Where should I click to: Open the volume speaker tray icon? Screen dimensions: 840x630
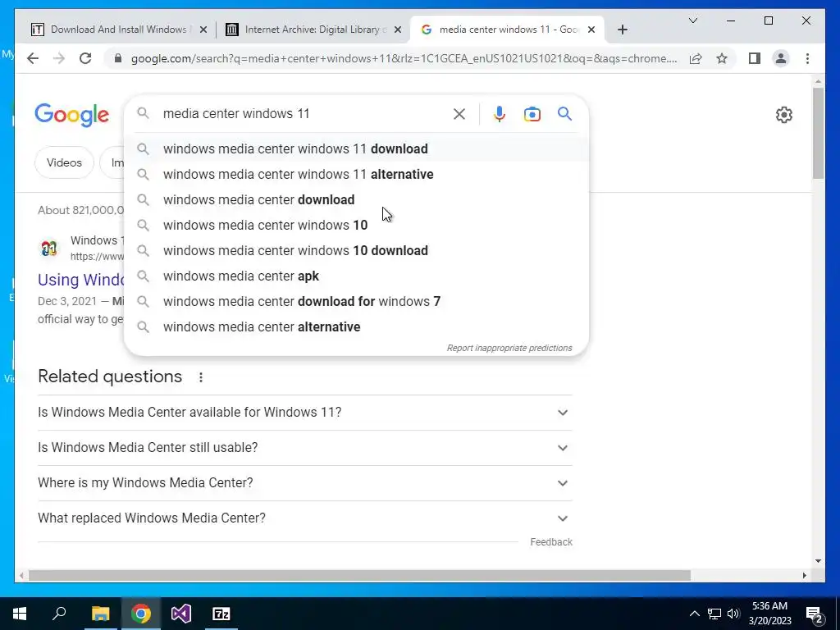733,614
